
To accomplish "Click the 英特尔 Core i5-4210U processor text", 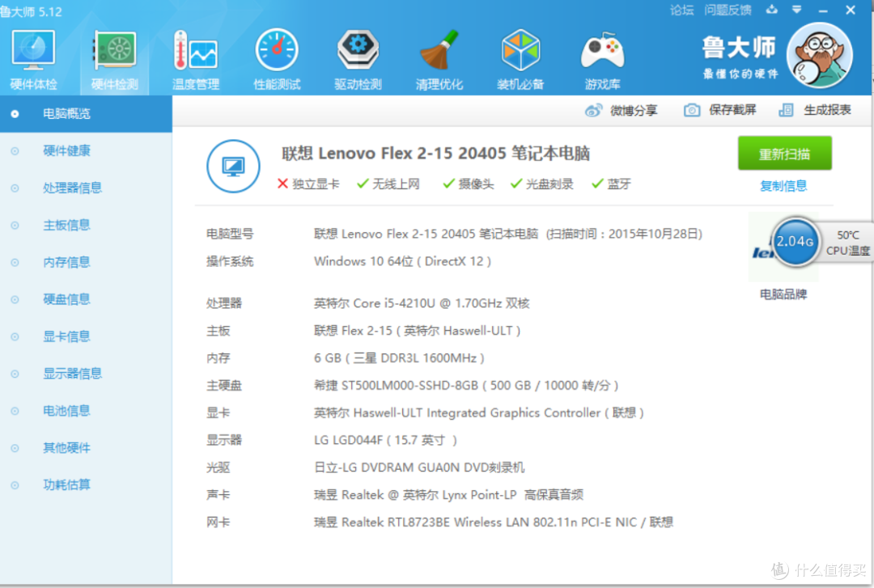I will pos(422,303).
